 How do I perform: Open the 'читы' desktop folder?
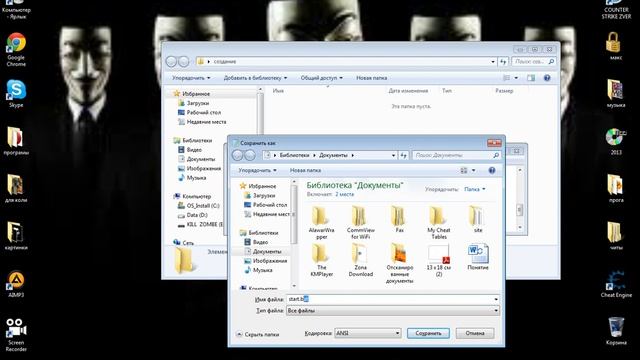[616, 236]
